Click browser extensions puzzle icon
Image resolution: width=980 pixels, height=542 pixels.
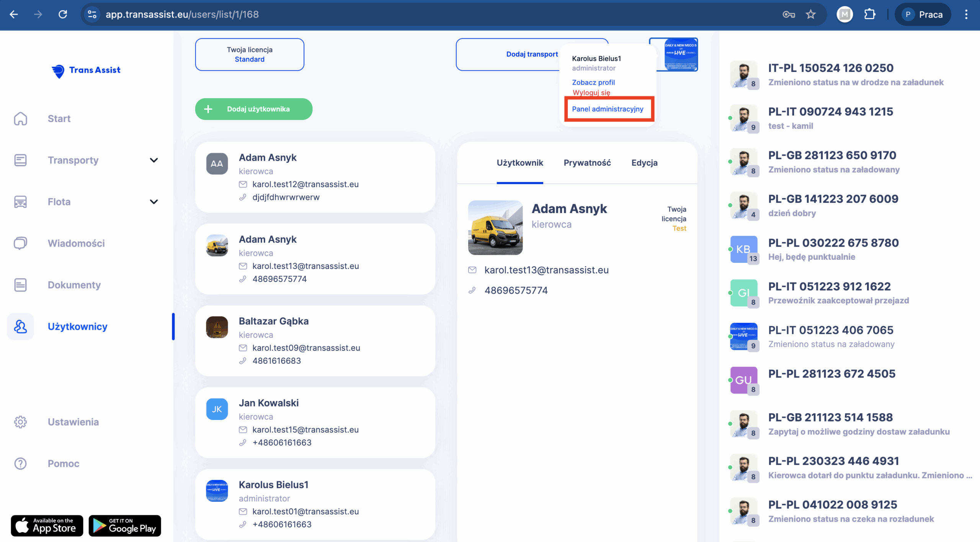[x=869, y=15]
